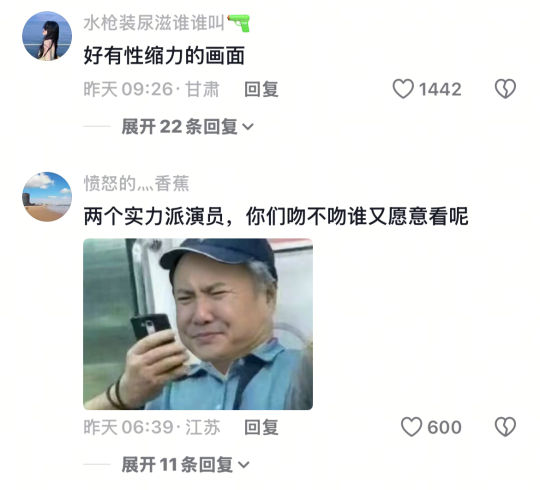Tap chevron next to 展开22条回复
This screenshot has width=540, height=490.
point(248,127)
